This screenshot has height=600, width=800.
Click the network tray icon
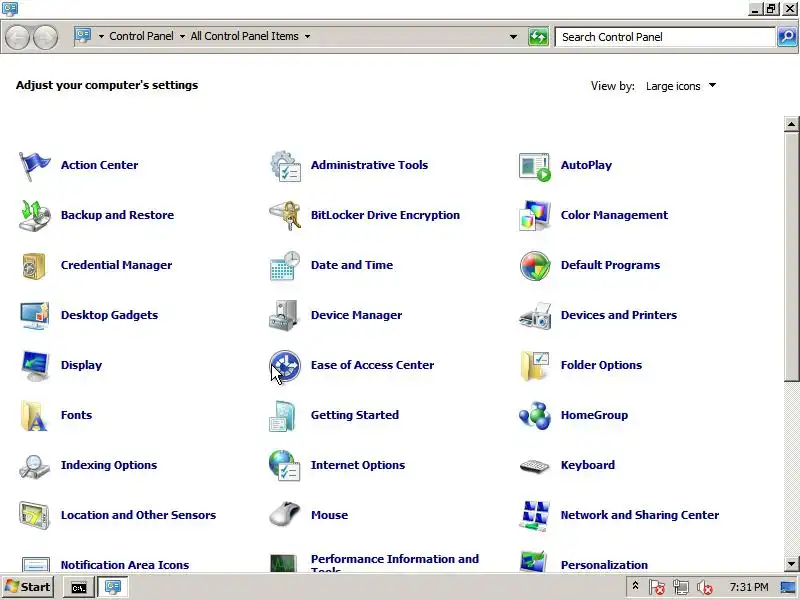(681, 588)
